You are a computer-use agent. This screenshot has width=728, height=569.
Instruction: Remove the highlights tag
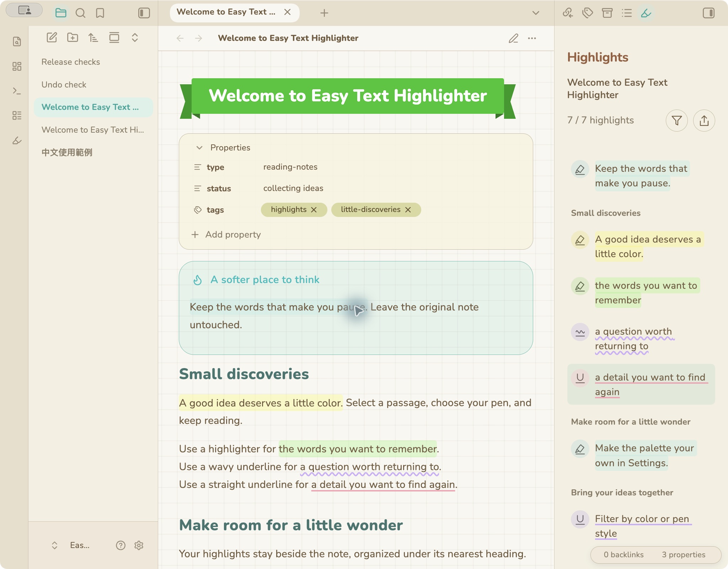pyautogui.click(x=314, y=210)
